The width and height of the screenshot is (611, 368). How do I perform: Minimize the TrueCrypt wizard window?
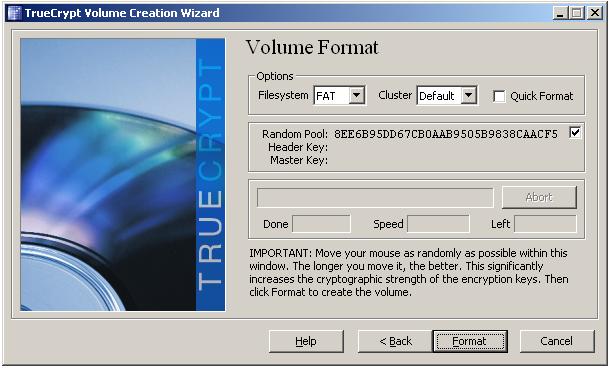point(560,13)
